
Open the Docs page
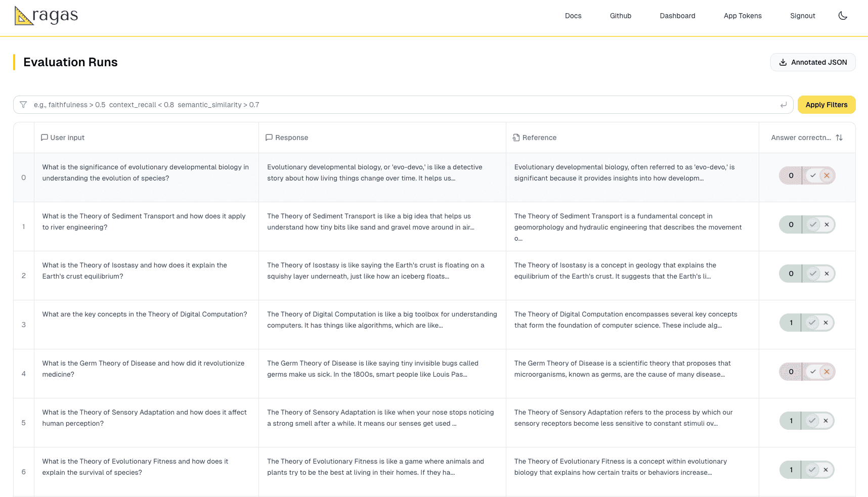[x=573, y=16]
